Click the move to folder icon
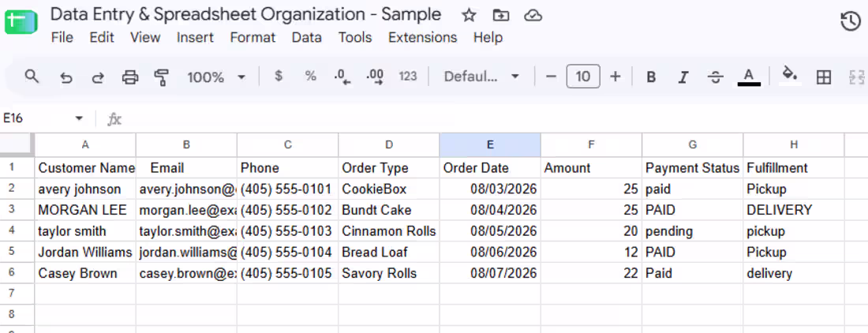Viewport: 868px width, 333px height. pyautogui.click(x=500, y=16)
